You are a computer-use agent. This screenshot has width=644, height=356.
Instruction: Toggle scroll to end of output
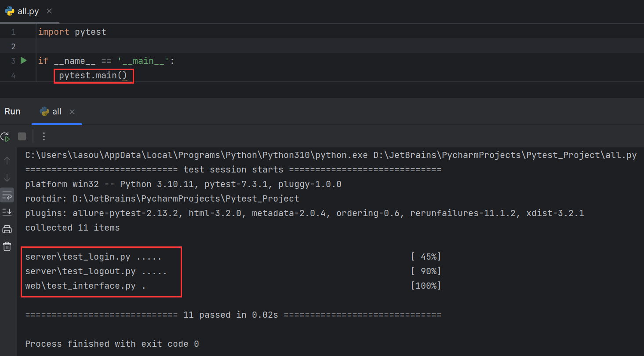pos(7,212)
